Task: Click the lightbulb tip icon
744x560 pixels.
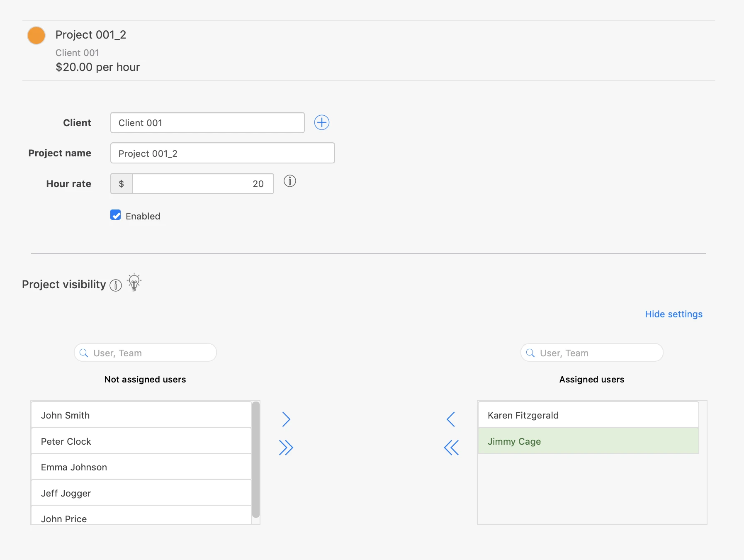Action: [x=134, y=282]
